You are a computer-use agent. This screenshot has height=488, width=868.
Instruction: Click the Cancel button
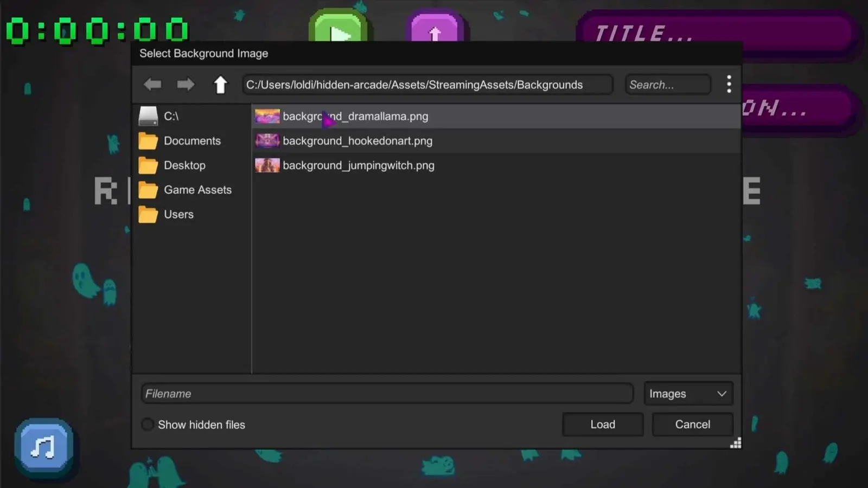692,425
